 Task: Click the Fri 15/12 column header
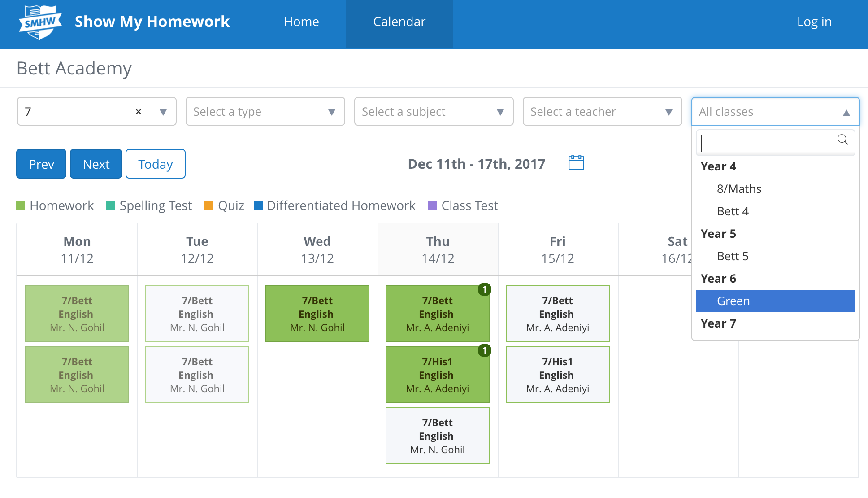[558, 249]
